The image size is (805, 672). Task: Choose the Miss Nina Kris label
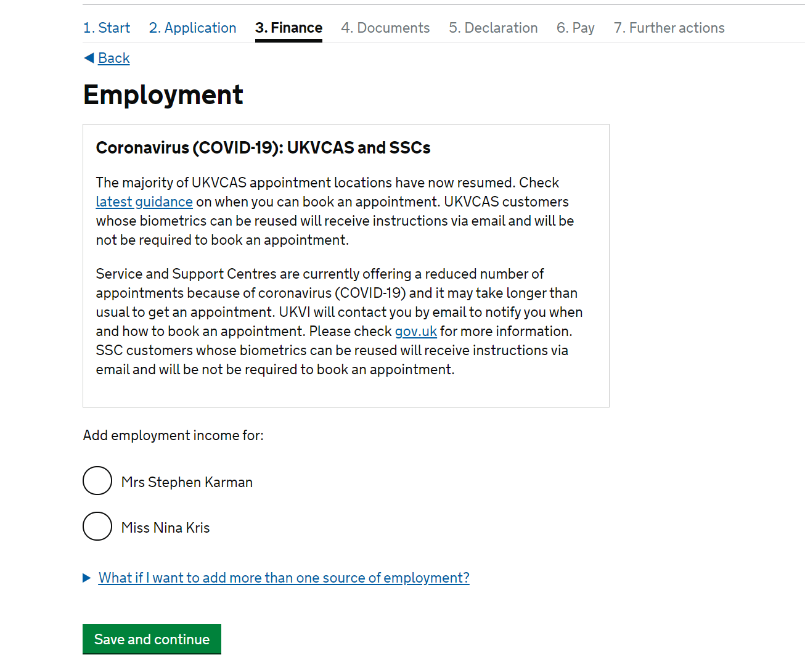165,528
